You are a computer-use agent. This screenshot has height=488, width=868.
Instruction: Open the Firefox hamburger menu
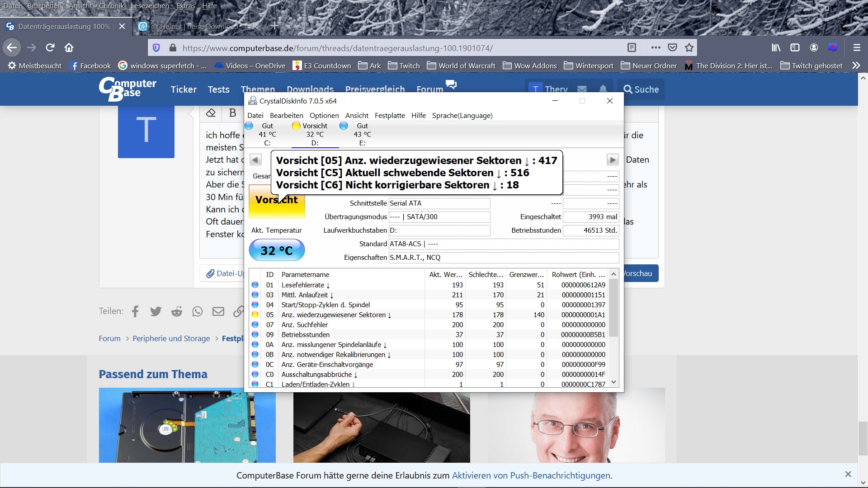[x=857, y=47]
